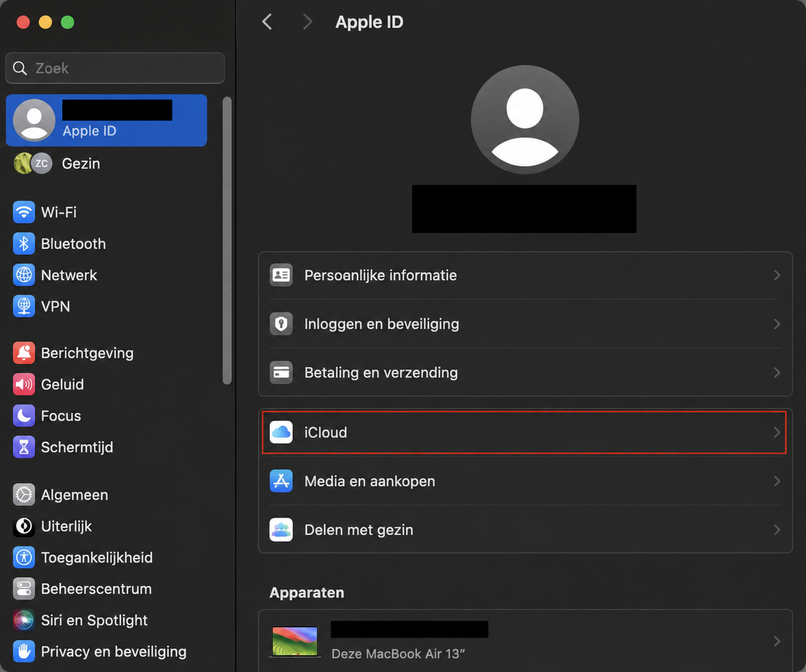Select the Netwerk globe icon

[x=24, y=275]
